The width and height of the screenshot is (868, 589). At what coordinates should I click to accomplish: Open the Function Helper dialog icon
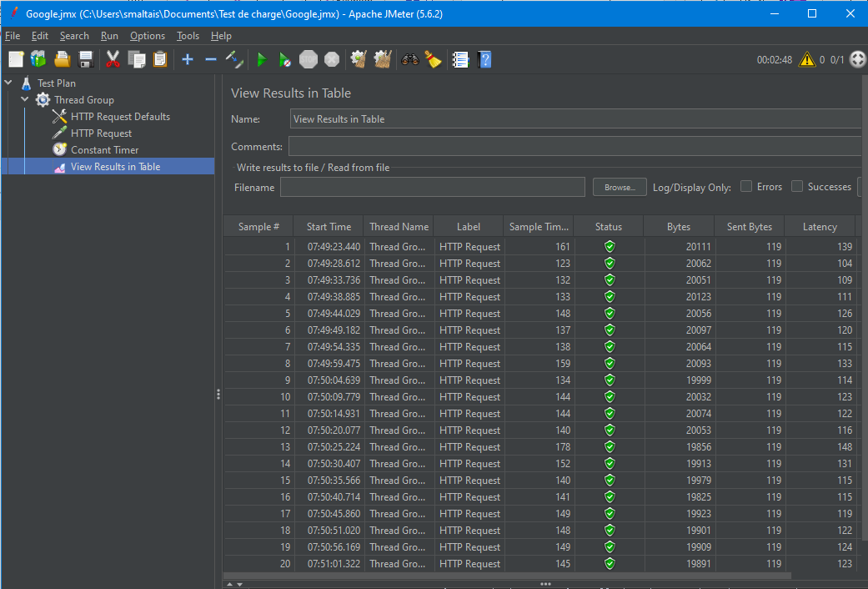point(459,59)
